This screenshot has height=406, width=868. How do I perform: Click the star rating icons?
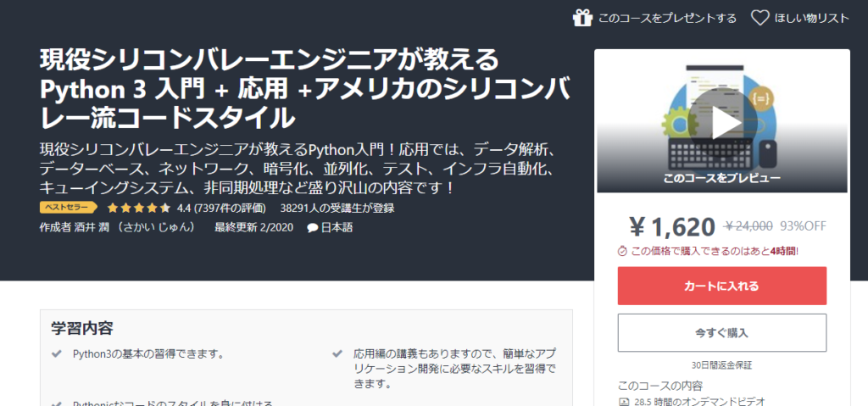[x=138, y=209]
